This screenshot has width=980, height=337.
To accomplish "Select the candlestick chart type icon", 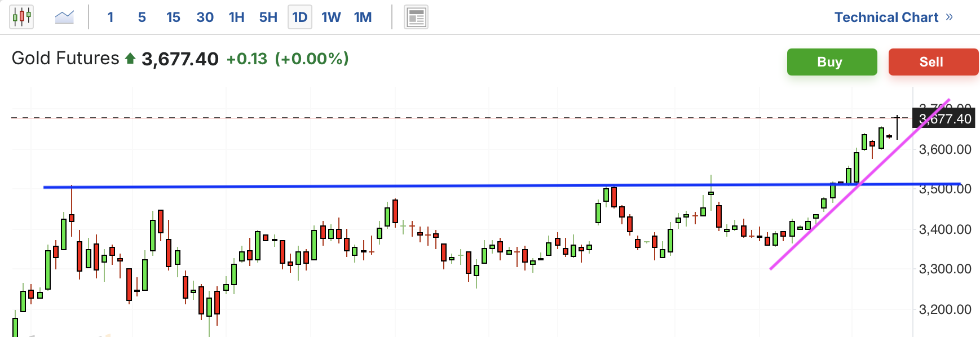I will [21, 17].
